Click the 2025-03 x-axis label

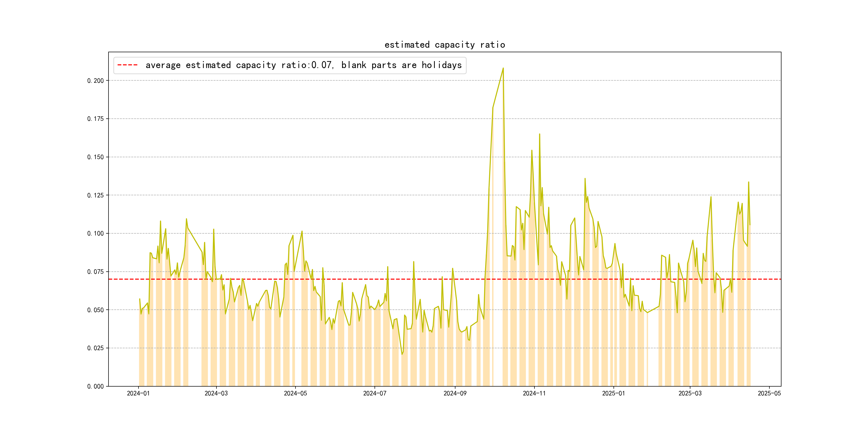(x=690, y=393)
